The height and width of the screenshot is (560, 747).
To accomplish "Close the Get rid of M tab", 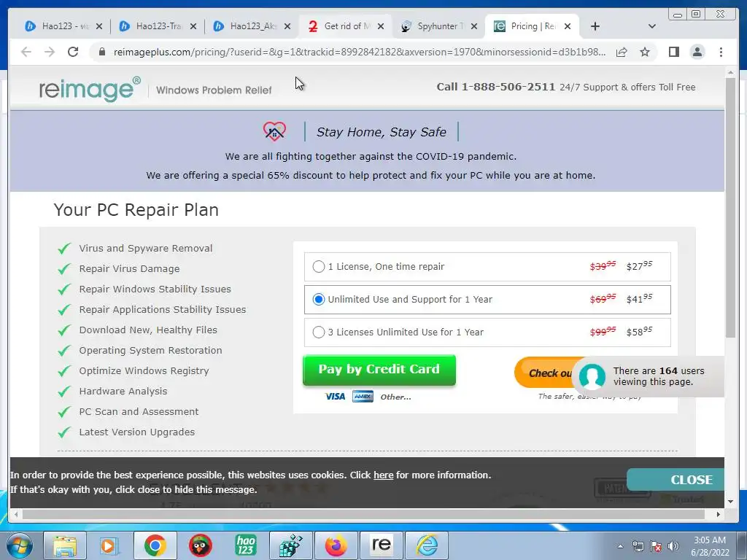I will coord(381,27).
